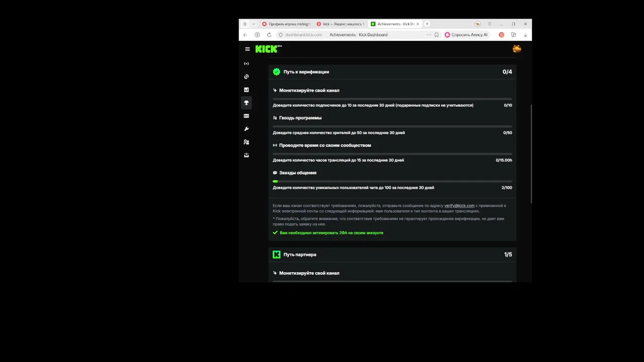Click the 2FA activation notice in green
This screenshot has width=644, height=362.
pos(332,233)
